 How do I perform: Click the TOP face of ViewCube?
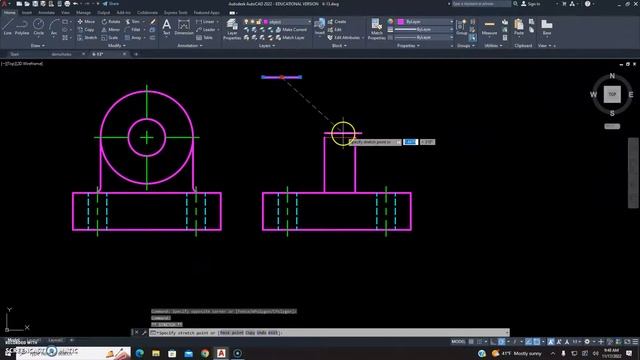point(612,94)
